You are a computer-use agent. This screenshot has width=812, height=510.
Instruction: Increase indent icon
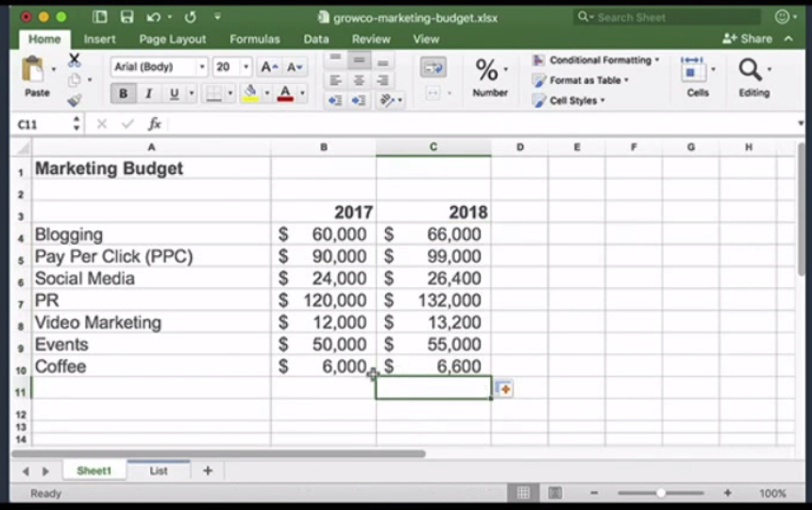pos(359,100)
